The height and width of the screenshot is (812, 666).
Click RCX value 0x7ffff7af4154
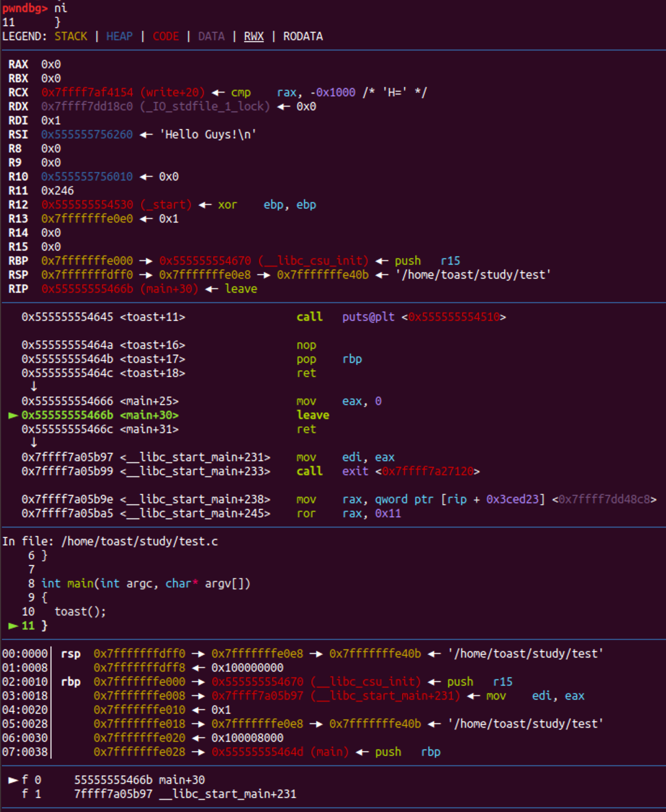(x=87, y=92)
